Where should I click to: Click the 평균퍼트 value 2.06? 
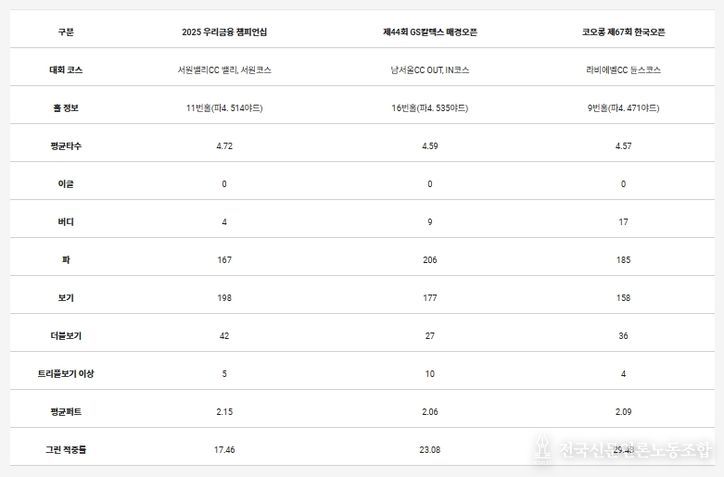(430, 411)
